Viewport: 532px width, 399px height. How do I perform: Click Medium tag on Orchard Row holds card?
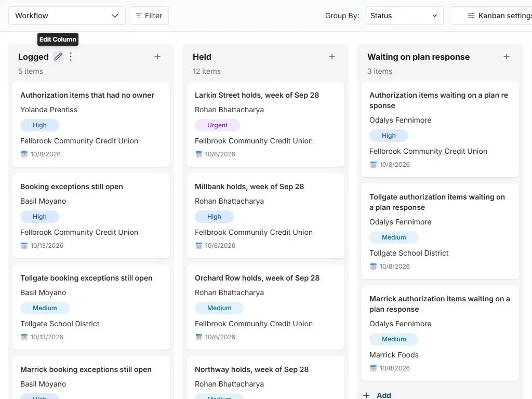click(x=219, y=308)
